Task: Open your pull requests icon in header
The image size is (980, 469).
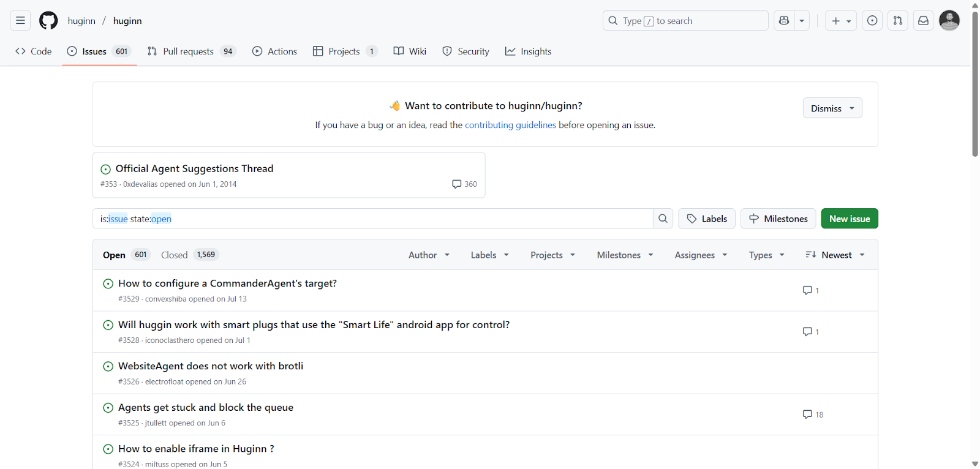Action: 898,20
